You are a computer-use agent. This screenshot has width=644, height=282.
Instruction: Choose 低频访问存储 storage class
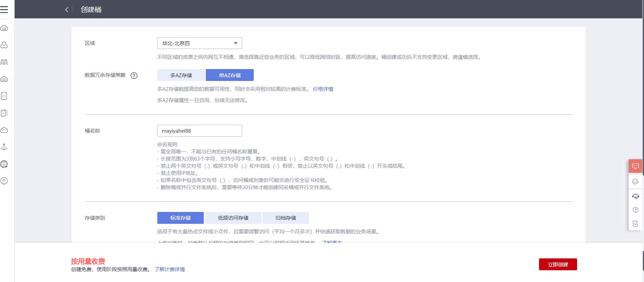coord(233,218)
